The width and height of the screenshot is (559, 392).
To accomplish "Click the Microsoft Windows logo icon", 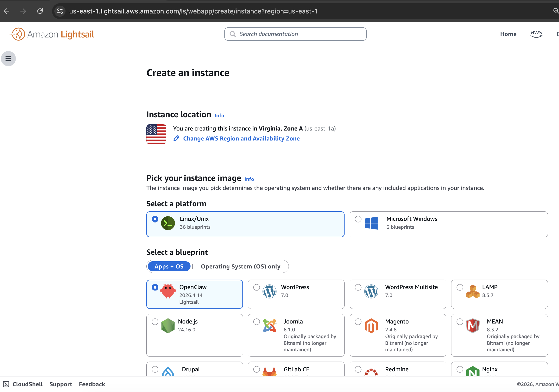I will (x=371, y=223).
